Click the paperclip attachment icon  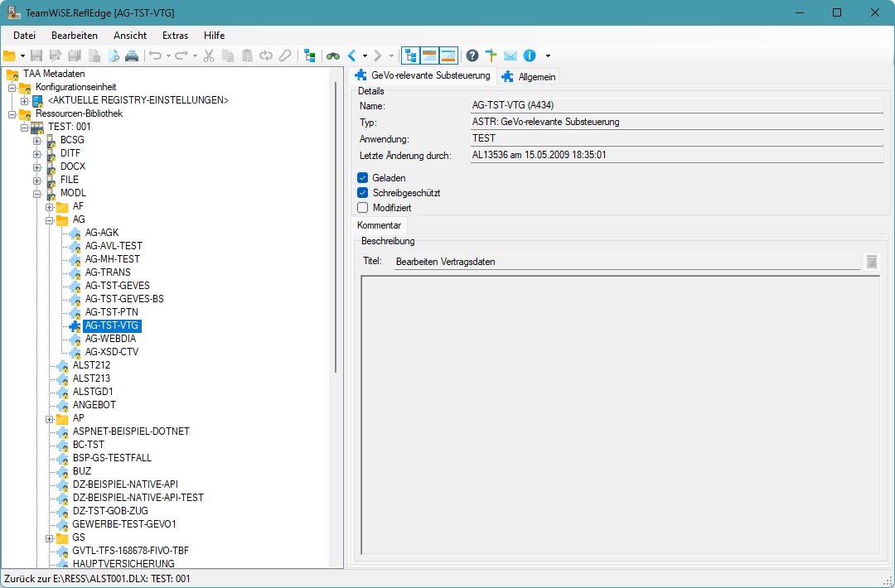pos(285,55)
